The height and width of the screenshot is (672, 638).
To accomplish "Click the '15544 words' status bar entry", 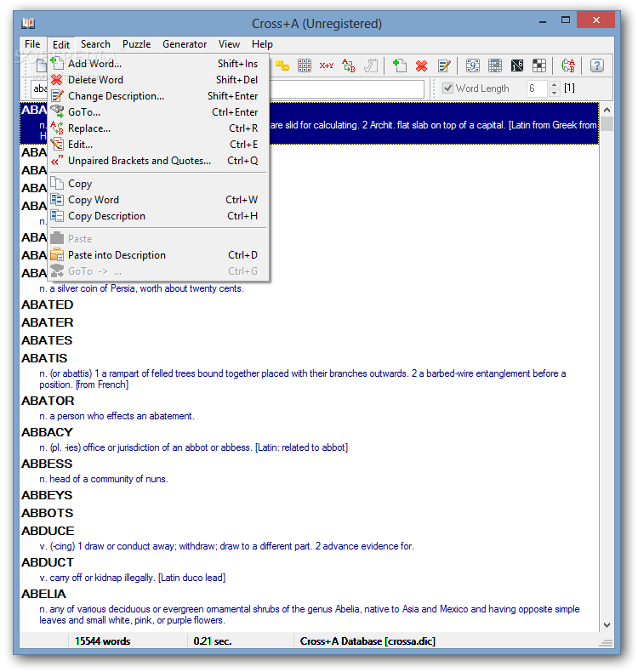I will pyautogui.click(x=102, y=641).
